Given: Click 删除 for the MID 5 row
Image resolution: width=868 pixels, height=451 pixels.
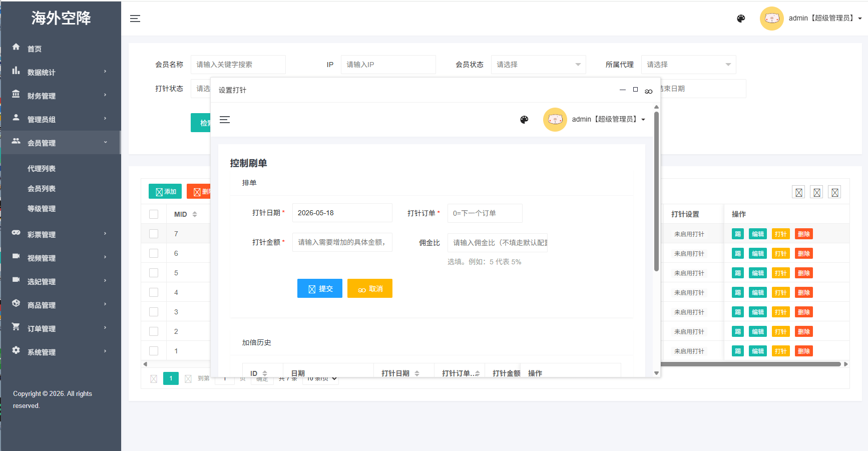Looking at the screenshot, I should [804, 273].
